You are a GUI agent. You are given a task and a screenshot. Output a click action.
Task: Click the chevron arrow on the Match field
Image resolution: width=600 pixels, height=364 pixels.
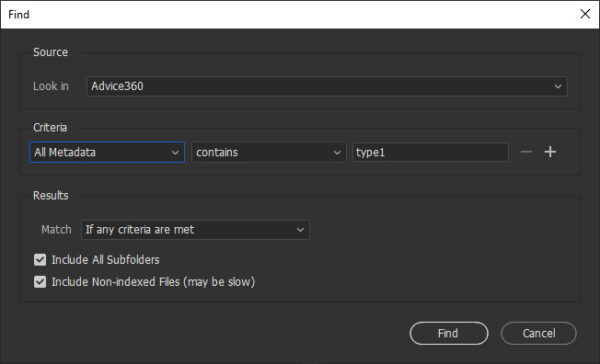(x=300, y=230)
